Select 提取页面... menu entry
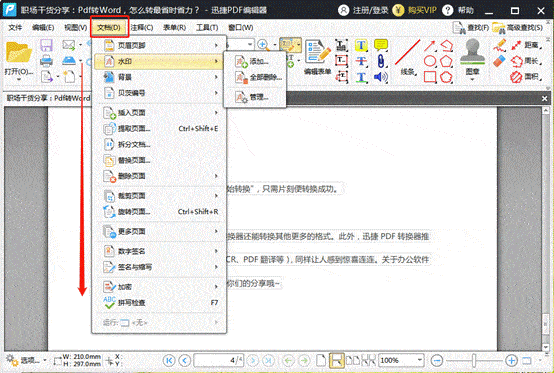The image size is (554, 373). 160,129
